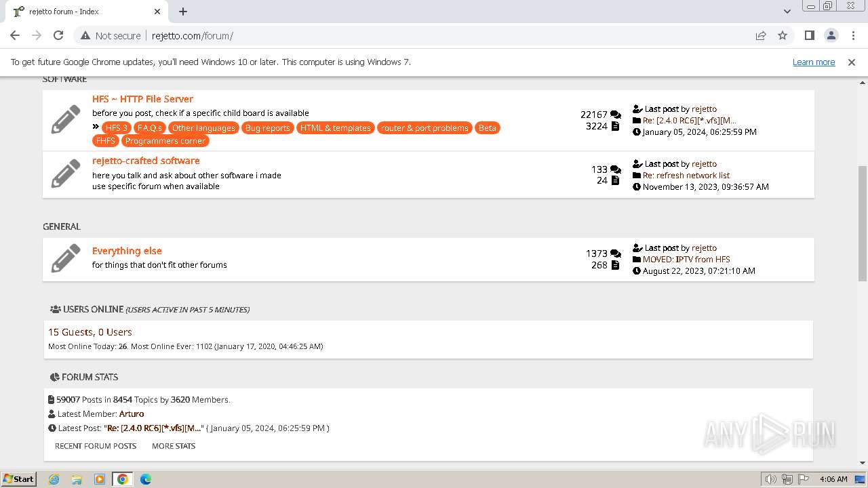Open MOVED: IPTV from HFS post
This screenshot has height=488, width=868.
tap(686, 259)
